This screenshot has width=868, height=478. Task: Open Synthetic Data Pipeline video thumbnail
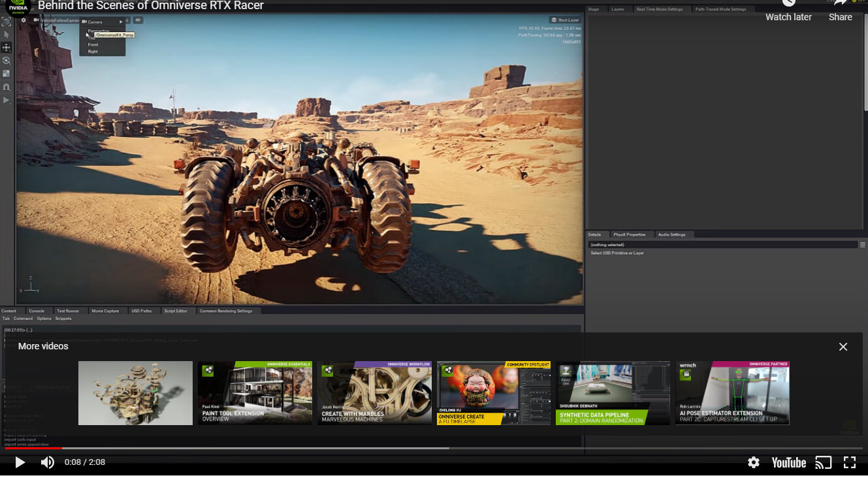(613, 393)
